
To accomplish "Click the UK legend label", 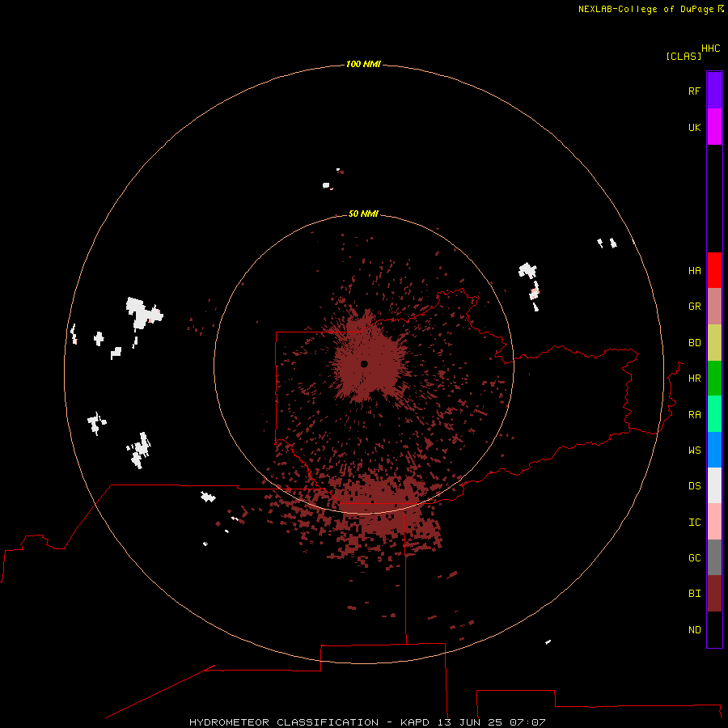I will click(x=694, y=127).
